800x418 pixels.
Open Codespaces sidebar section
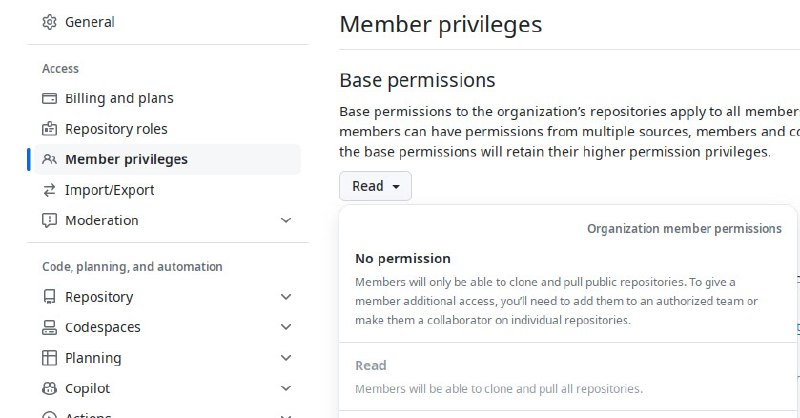[x=168, y=327]
